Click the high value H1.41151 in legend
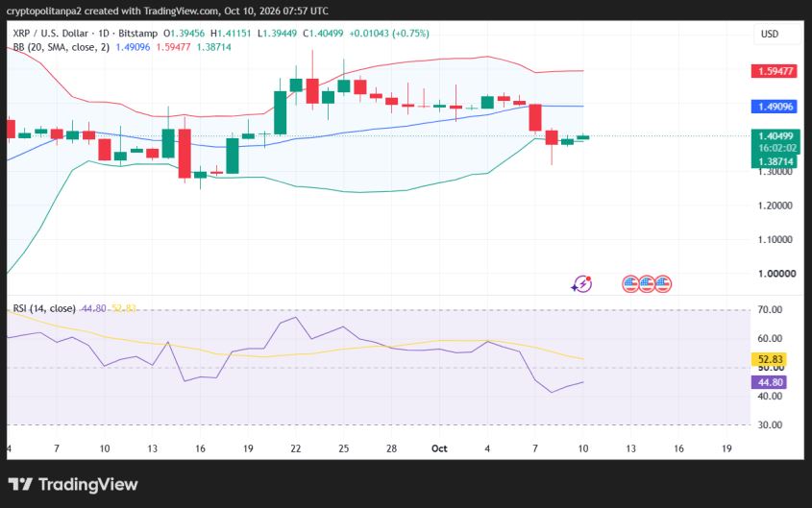The width and height of the screenshot is (812, 508). pos(231,33)
